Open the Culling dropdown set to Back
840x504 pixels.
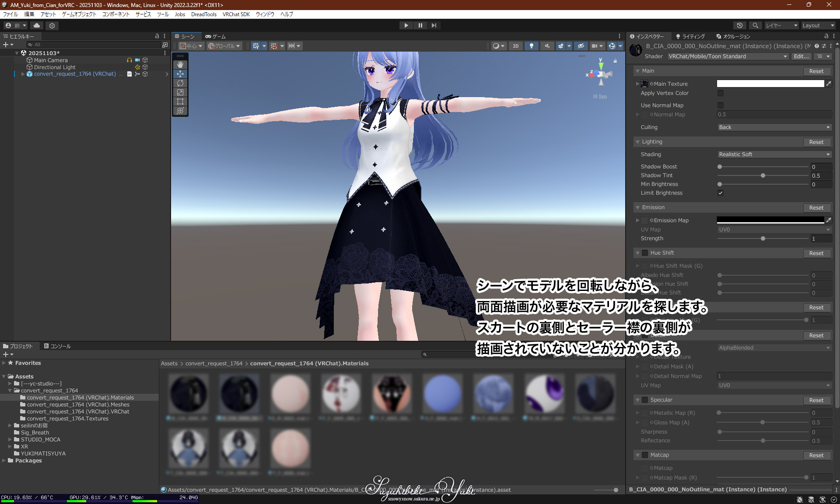(x=774, y=127)
